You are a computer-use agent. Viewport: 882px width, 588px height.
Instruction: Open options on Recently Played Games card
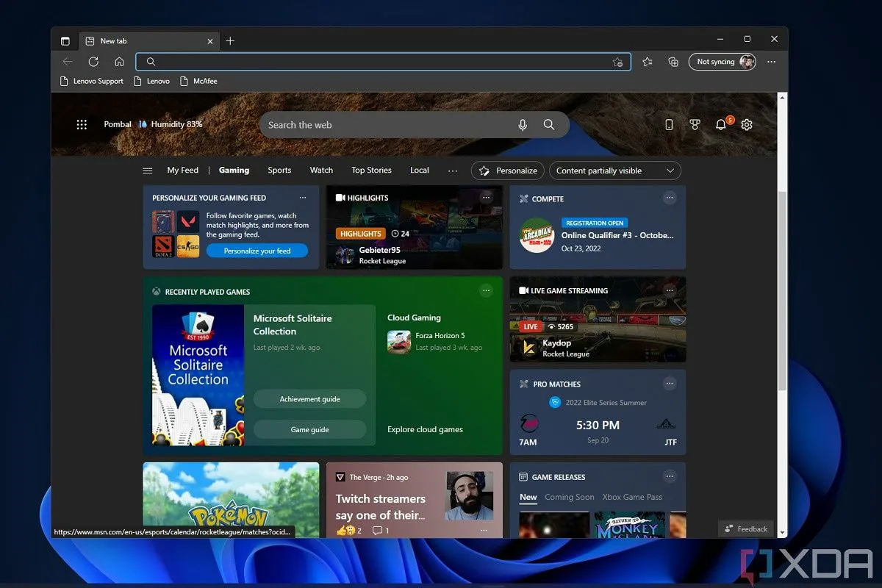[486, 290]
